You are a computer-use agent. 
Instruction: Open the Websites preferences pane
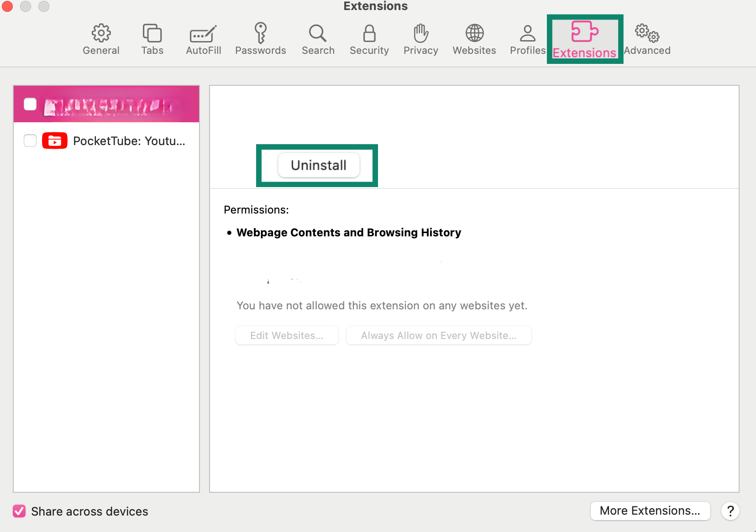(474, 39)
